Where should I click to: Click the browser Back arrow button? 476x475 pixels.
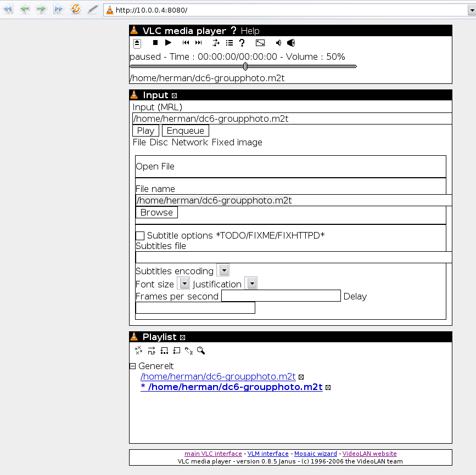[25, 9]
